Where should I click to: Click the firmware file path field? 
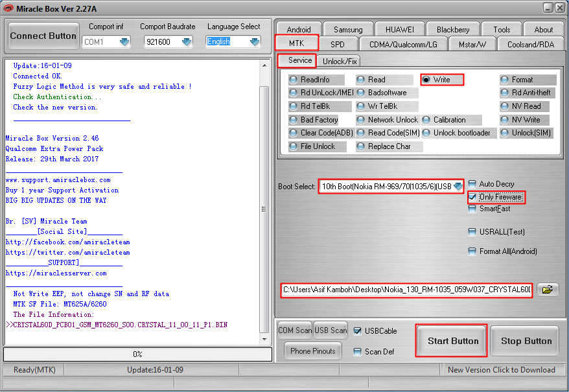coord(406,290)
